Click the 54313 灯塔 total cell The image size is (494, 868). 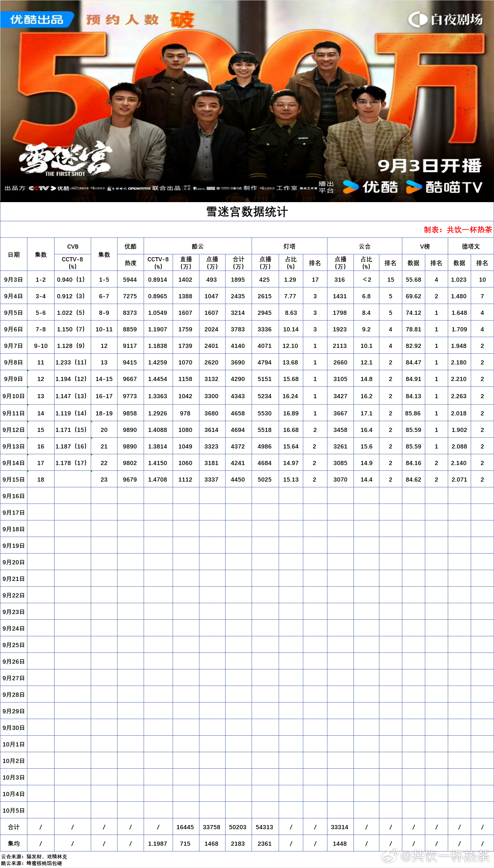[265, 827]
